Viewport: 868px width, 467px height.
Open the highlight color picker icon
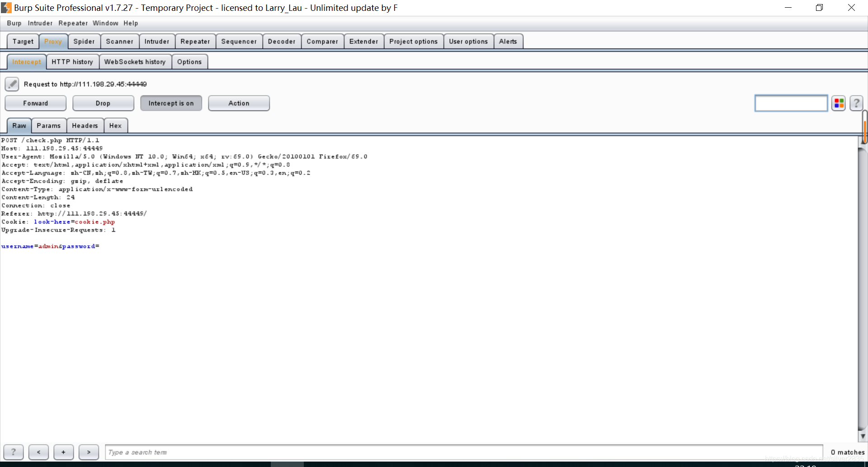point(839,103)
